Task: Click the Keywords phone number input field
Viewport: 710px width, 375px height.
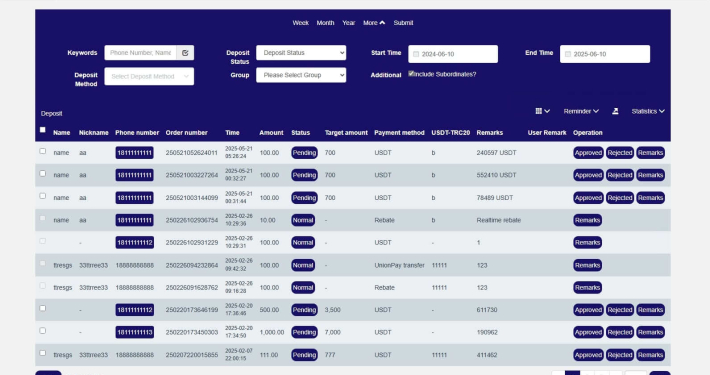Action: click(x=140, y=53)
